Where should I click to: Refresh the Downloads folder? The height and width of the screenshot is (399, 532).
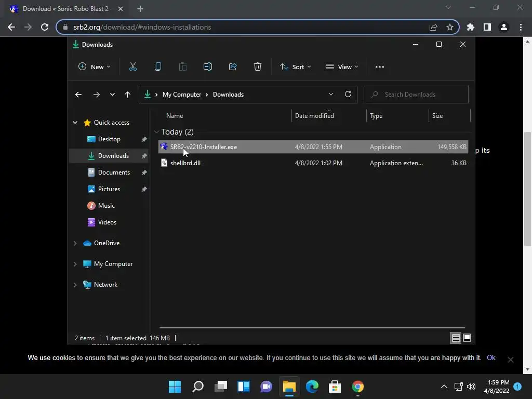(x=348, y=95)
